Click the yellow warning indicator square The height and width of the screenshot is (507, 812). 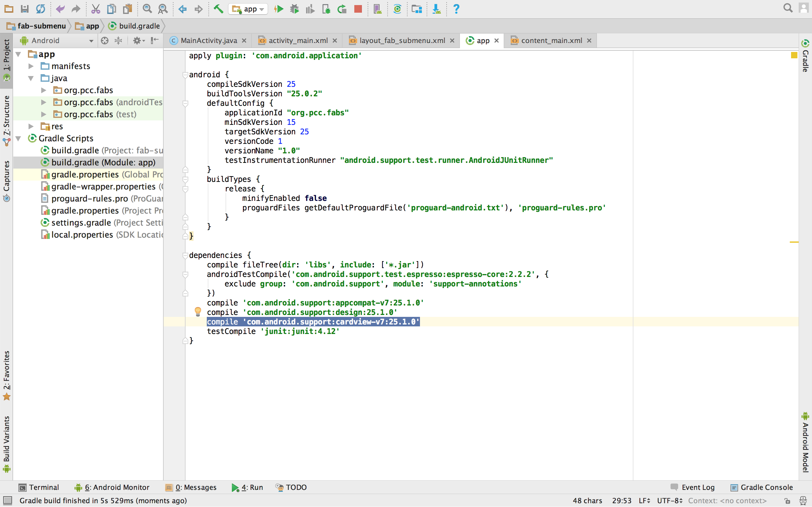pyautogui.click(x=794, y=55)
